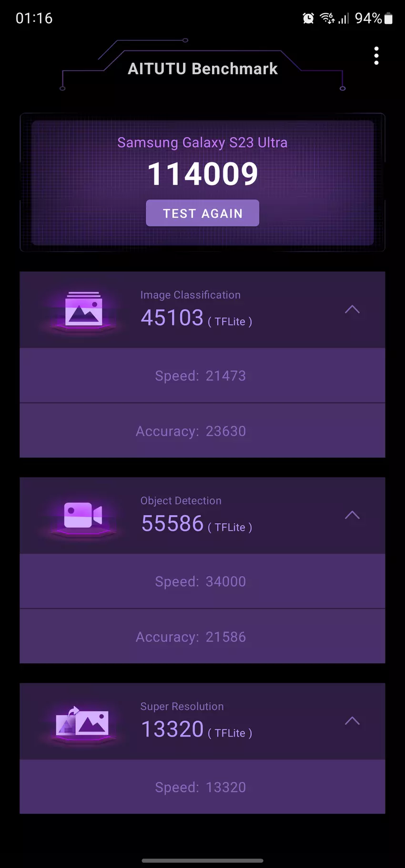Tap the overall score 114009

(202, 173)
